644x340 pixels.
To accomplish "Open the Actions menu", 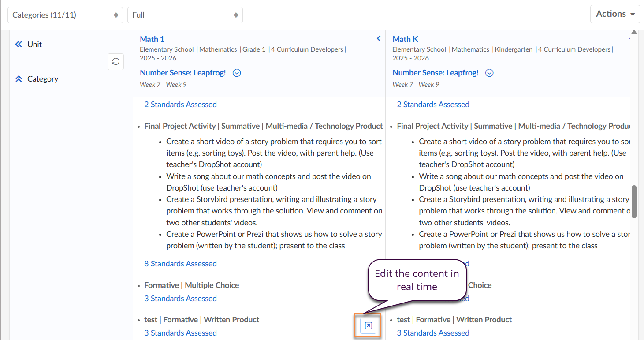I will coord(615,14).
